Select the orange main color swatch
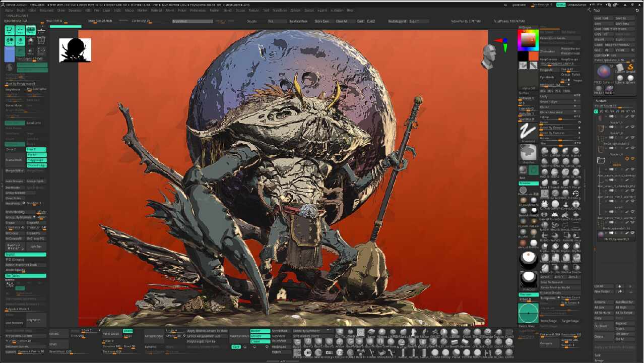 (533, 56)
